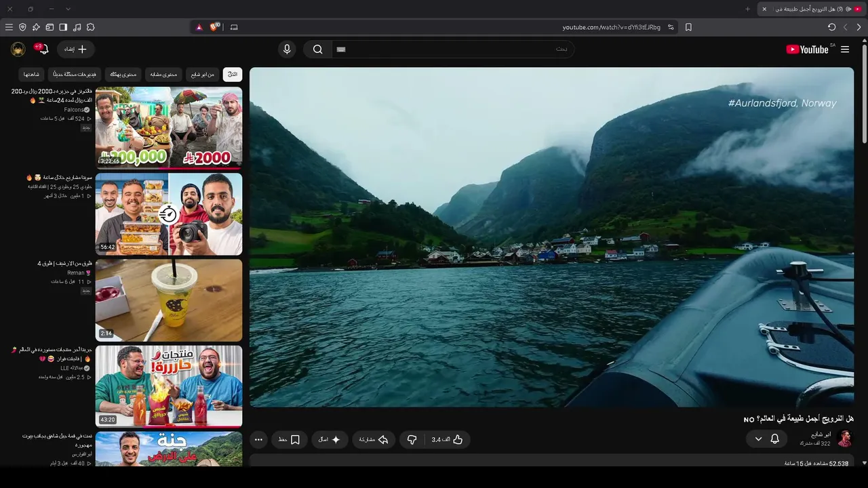Click the #Aurlandsfjord, Norway caption in video

[x=782, y=103]
